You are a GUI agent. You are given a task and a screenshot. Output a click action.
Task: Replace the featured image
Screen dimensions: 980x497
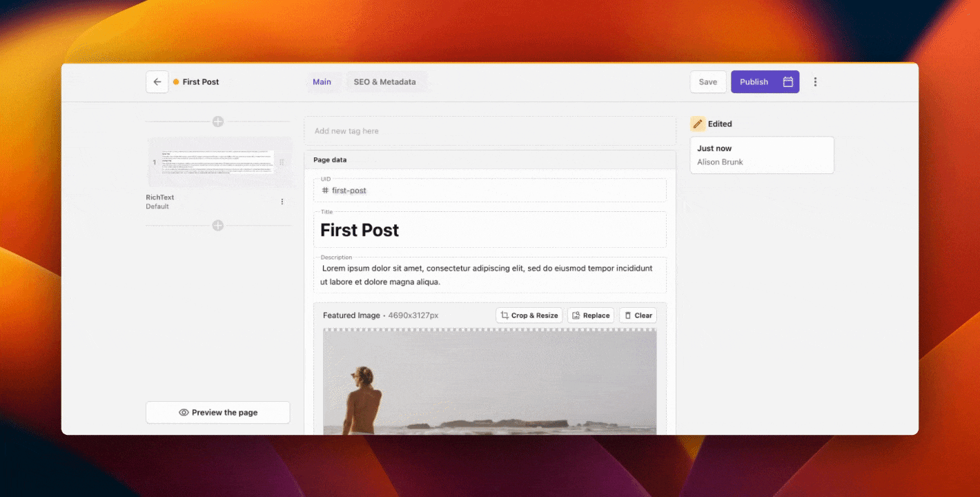pyautogui.click(x=590, y=315)
